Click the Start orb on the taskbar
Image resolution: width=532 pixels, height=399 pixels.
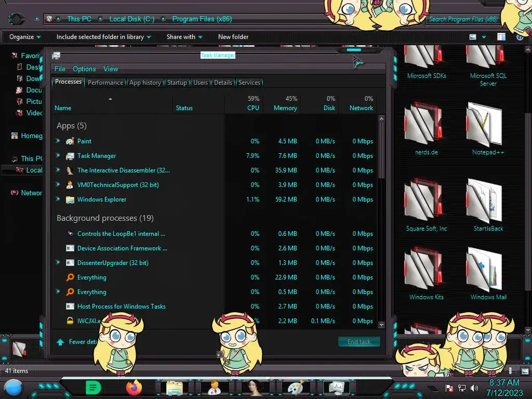pos(14,388)
